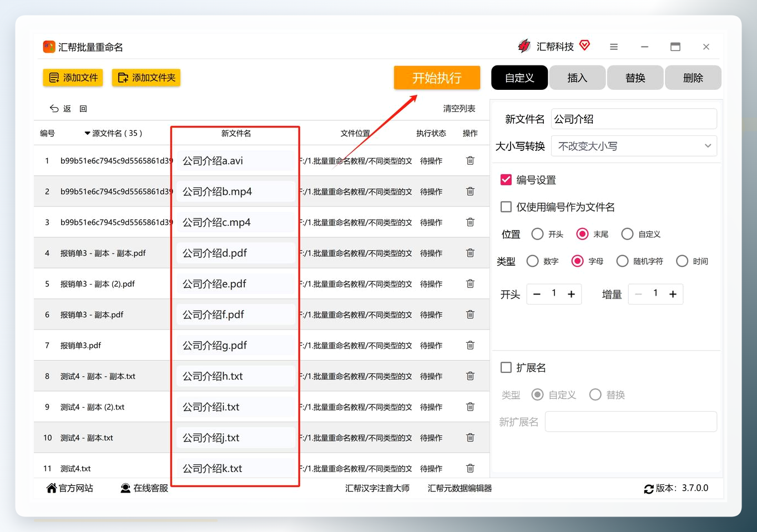Click the 开始执行 button

(437, 78)
